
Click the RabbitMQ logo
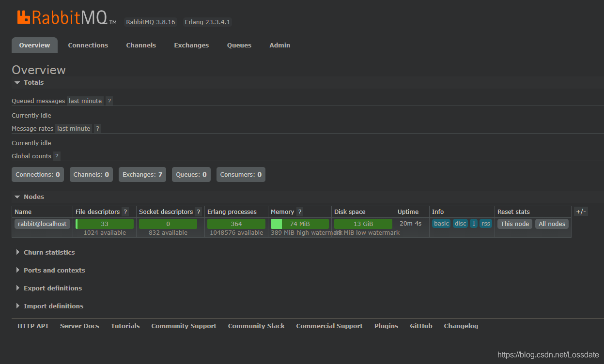click(x=66, y=18)
